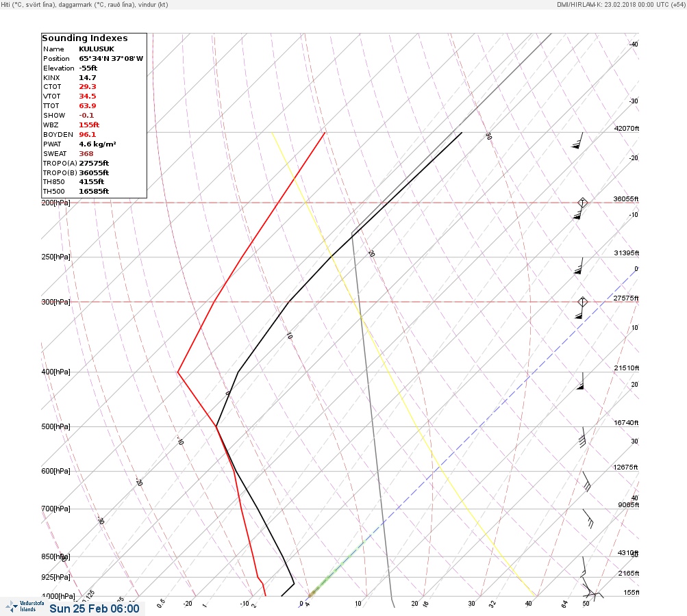Click the wind barb just under the 200hPa line

(578, 214)
